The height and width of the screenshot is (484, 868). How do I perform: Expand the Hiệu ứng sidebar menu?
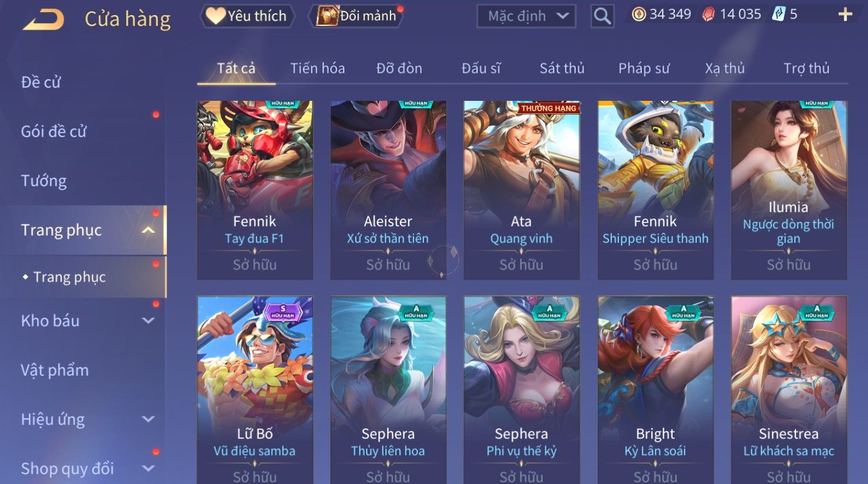tap(148, 419)
